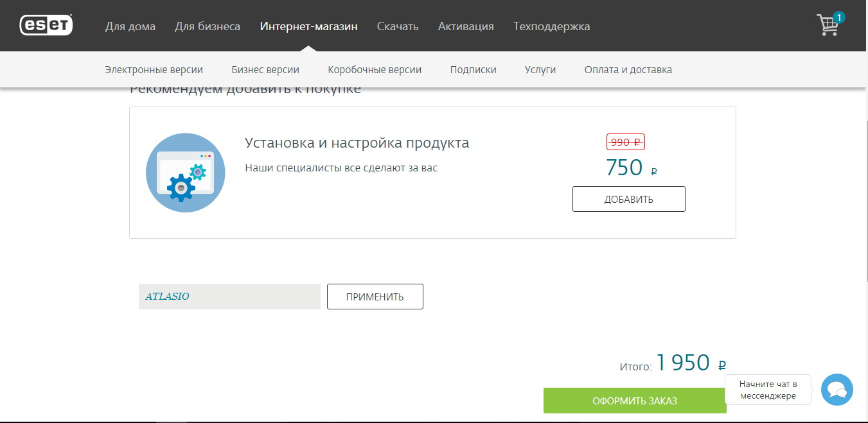This screenshot has height=423, width=868.
Task: Open the Для дома menu
Action: pos(130,26)
